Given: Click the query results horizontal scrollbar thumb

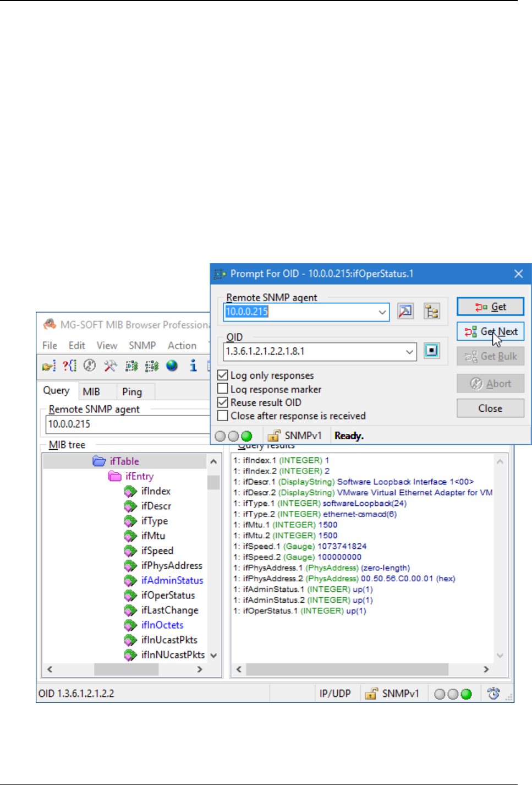Looking at the screenshot, I should click(x=347, y=669).
